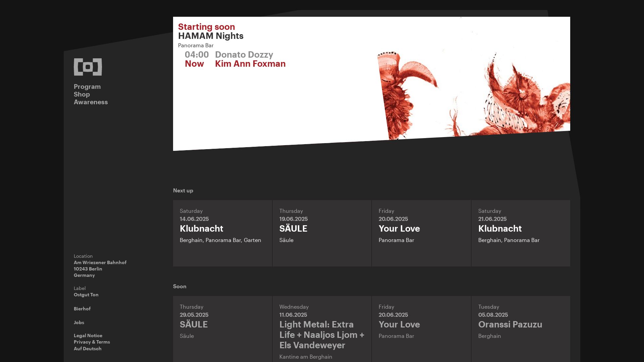Click the 05.08.2025 date text
Screen dimensions: 644x362
click(493, 315)
